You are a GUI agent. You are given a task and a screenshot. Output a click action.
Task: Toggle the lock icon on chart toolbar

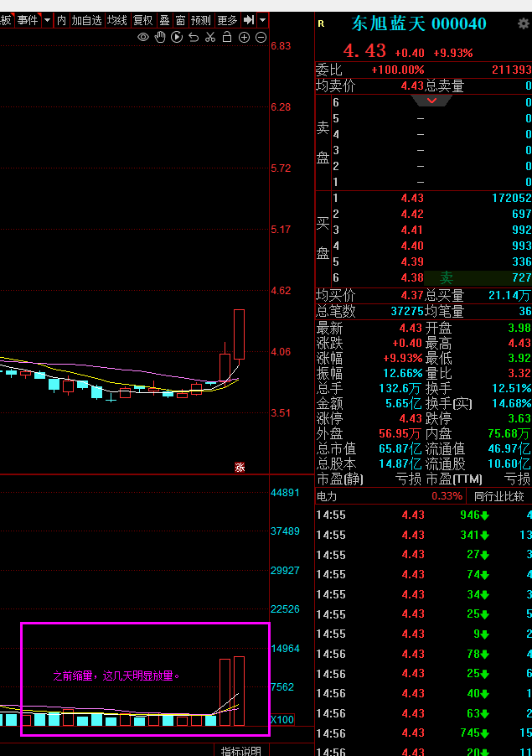point(227,37)
